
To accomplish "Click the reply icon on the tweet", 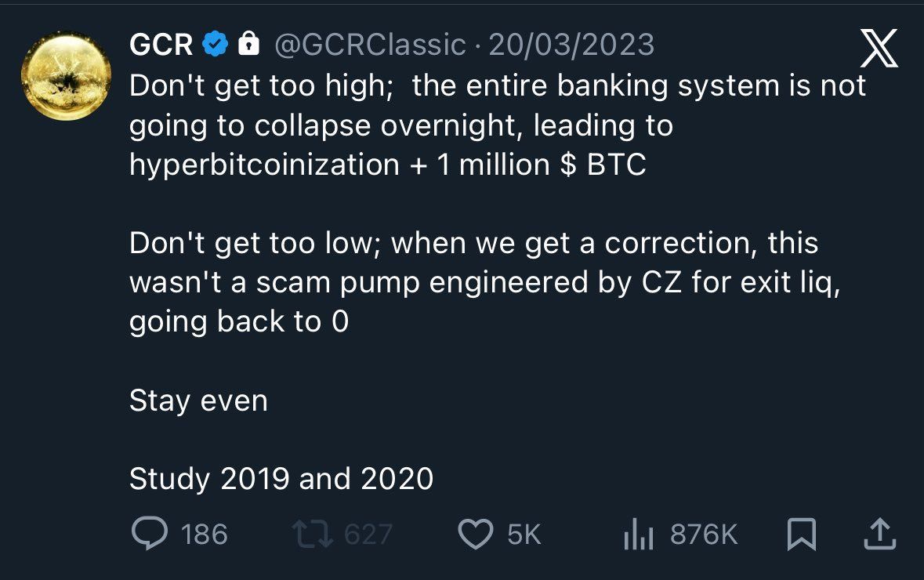I will tap(150, 534).
